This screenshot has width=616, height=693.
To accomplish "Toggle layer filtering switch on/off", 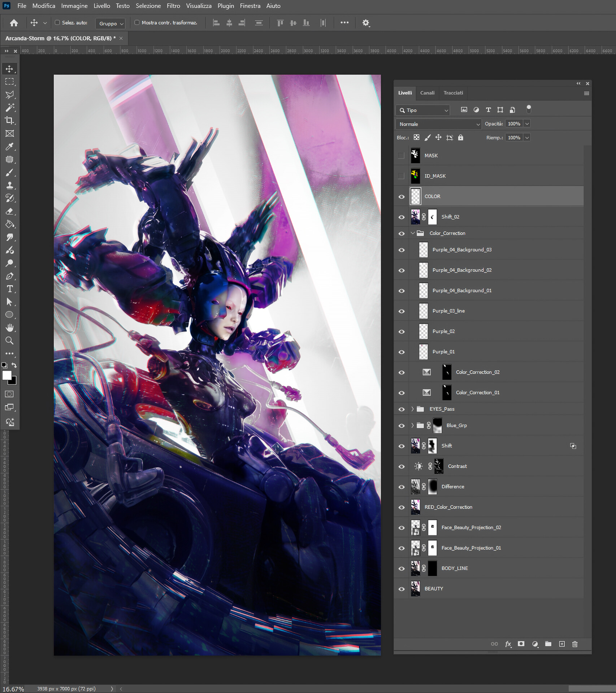I will [x=529, y=109].
